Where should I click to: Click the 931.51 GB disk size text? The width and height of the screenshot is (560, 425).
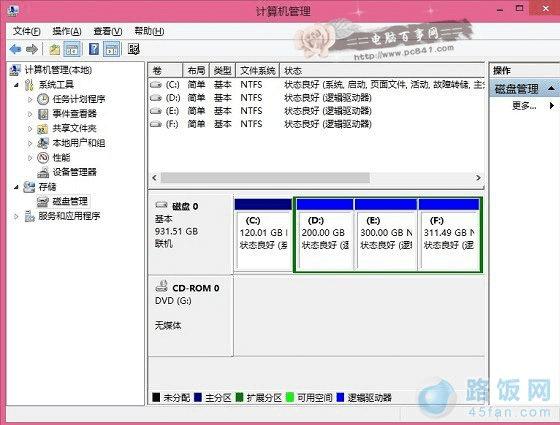coord(176,231)
